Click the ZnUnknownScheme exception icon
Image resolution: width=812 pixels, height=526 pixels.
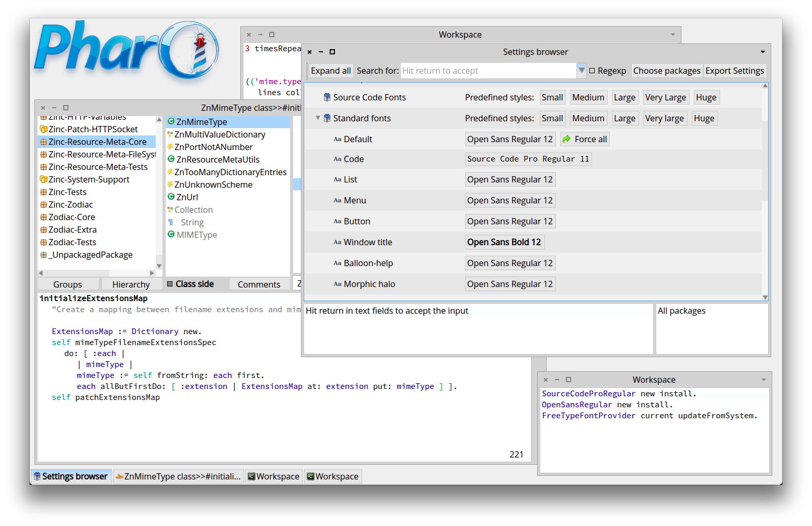tap(170, 185)
